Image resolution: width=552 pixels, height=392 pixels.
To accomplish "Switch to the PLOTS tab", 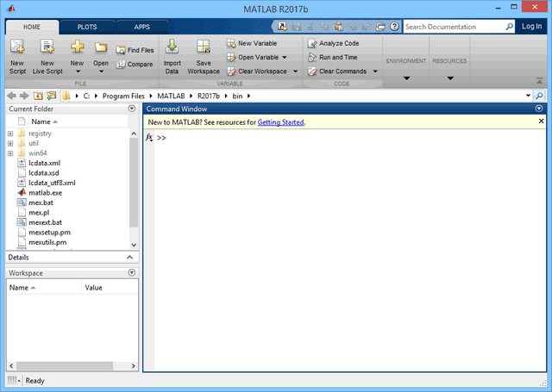I will [x=86, y=27].
